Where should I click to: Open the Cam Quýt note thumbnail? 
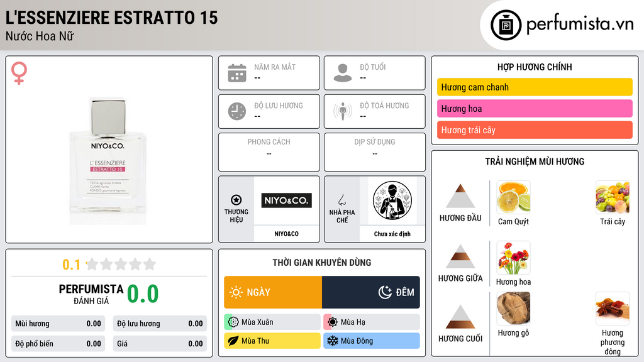pyautogui.click(x=513, y=197)
